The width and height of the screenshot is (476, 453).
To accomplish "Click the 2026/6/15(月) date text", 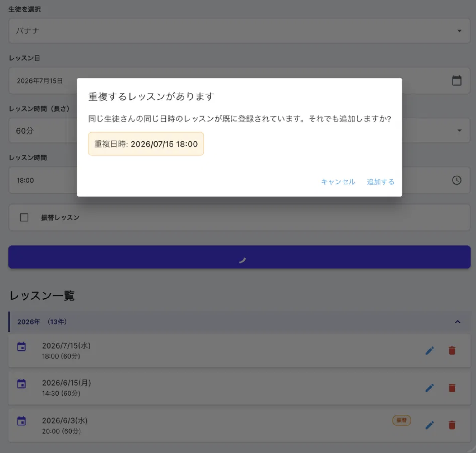I will 66,383.
